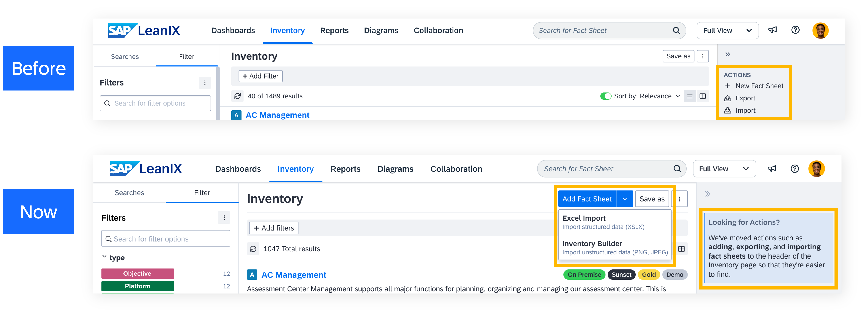Expand the lower Full View dropdown

coord(724,169)
